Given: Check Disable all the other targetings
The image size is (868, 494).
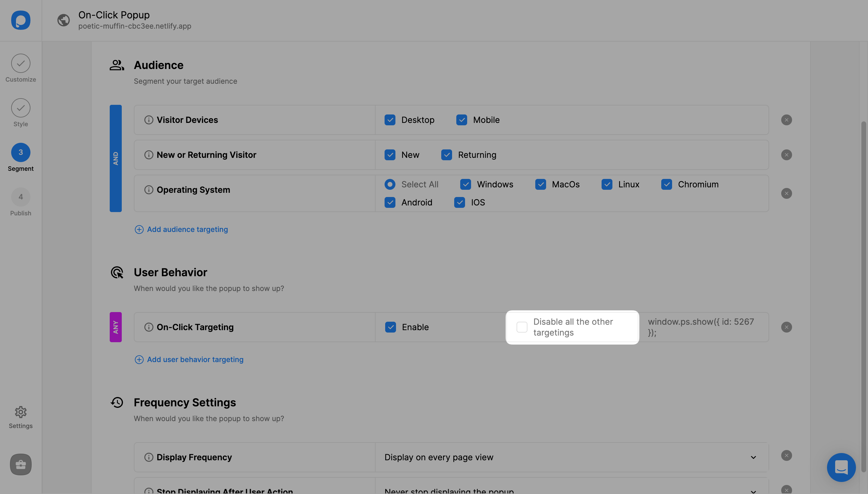Looking at the screenshot, I should click(522, 327).
